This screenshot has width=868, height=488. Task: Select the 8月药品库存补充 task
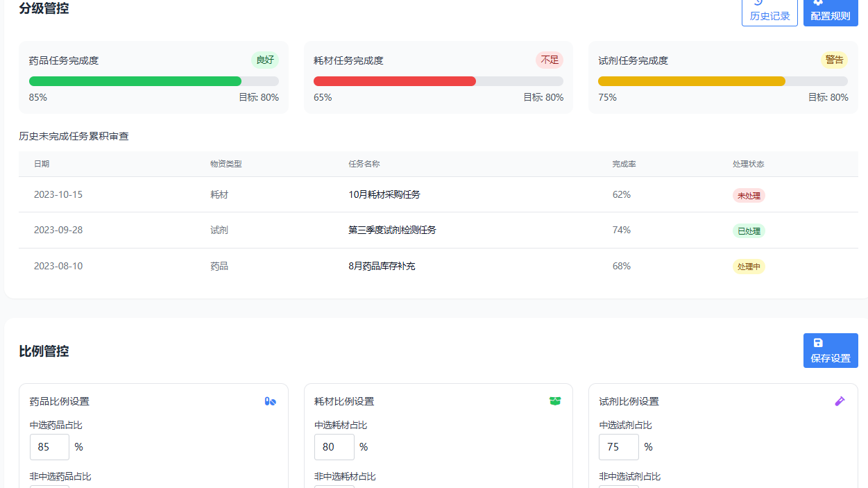coord(382,266)
